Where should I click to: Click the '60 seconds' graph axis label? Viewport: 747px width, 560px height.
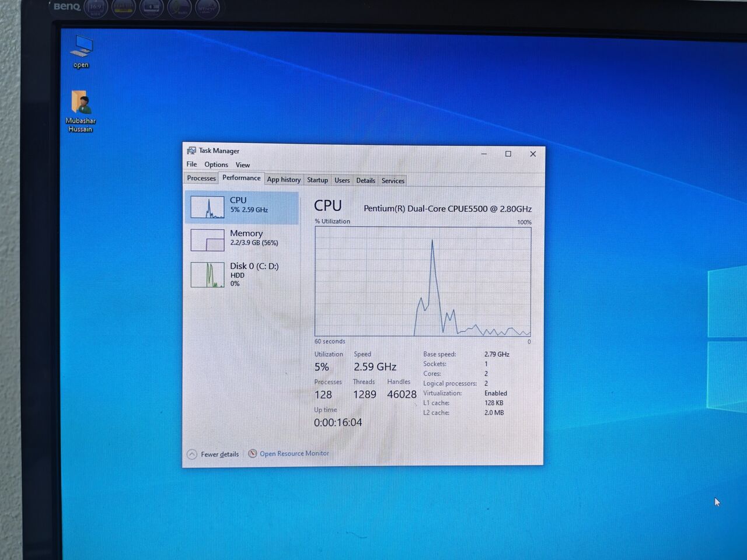(x=330, y=341)
